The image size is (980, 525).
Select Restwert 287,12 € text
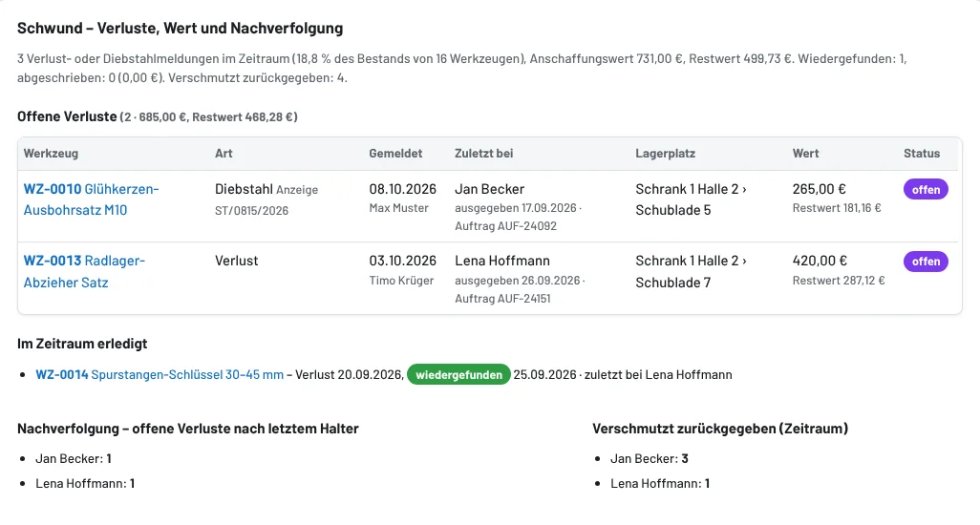coord(839,281)
